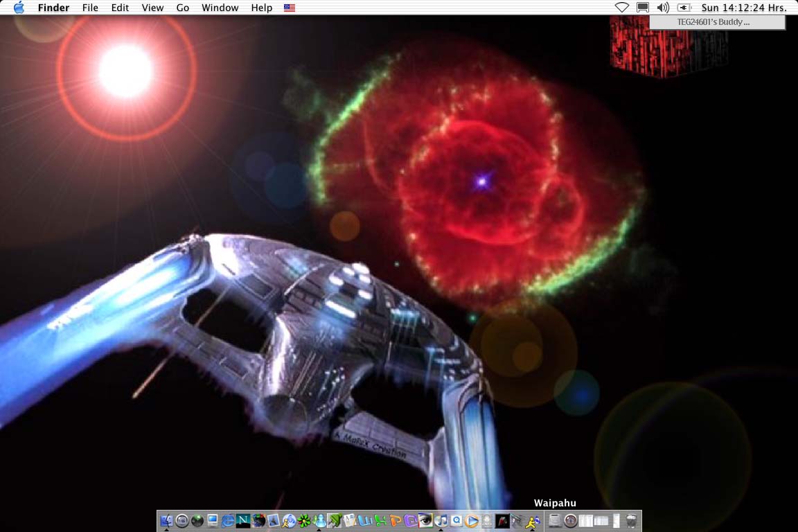The image size is (798, 532).
Task: Open the green plug Dock icon
Action: [335, 521]
